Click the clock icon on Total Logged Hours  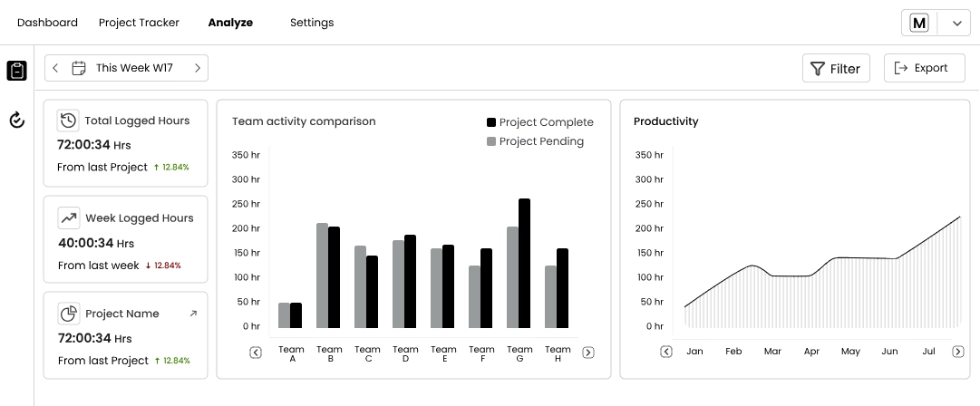point(68,121)
